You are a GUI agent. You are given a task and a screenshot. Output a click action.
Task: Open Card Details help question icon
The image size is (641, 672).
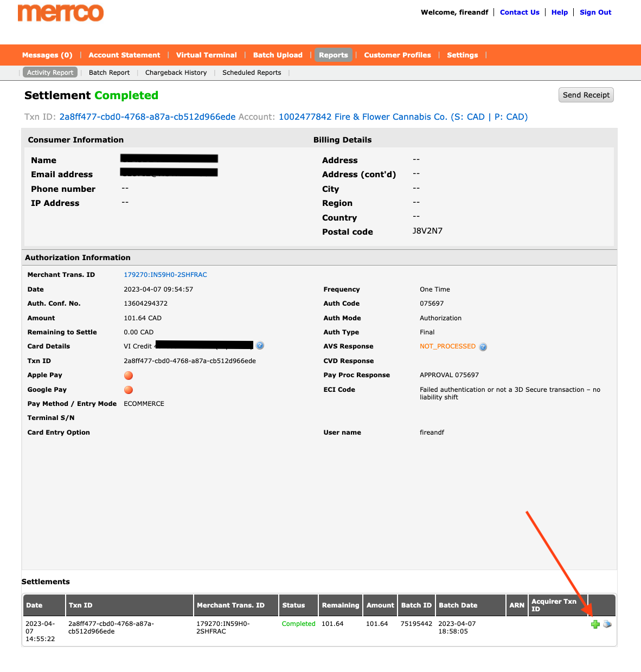click(260, 346)
